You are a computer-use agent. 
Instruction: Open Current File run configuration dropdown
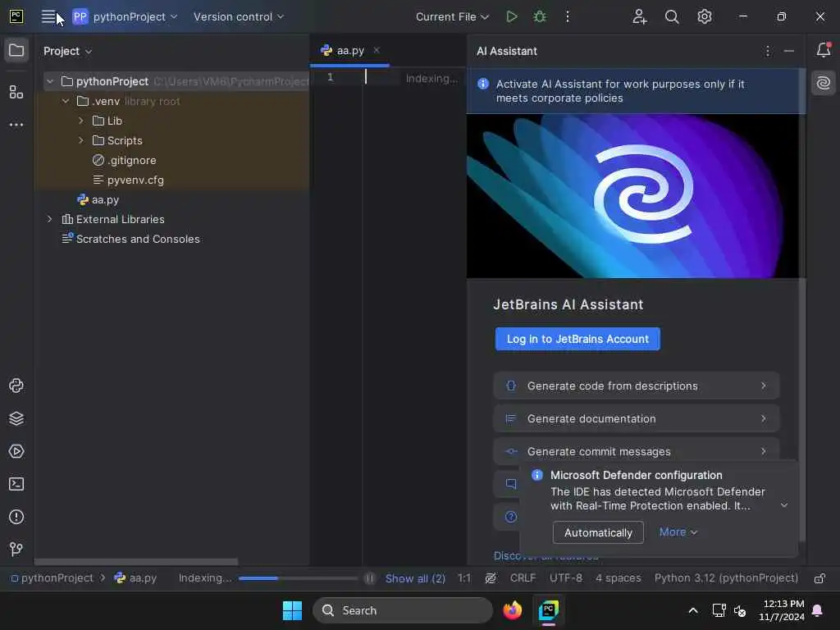[x=452, y=16]
